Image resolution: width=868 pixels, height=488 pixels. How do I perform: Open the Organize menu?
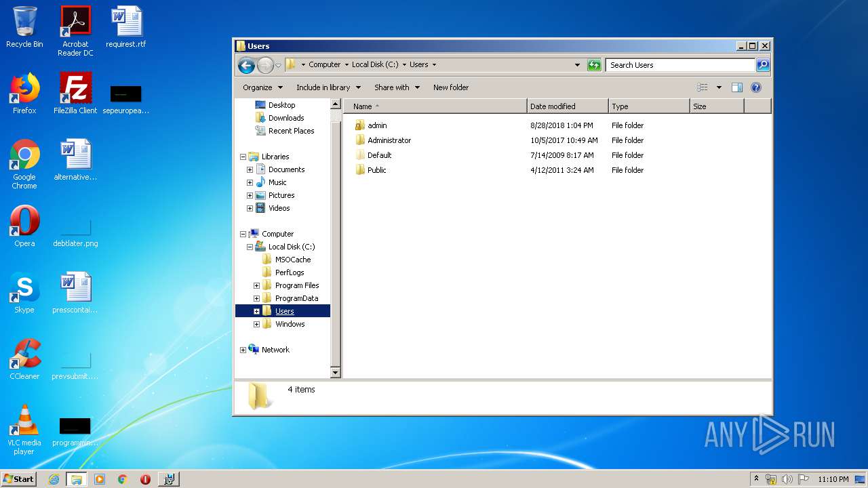point(262,87)
